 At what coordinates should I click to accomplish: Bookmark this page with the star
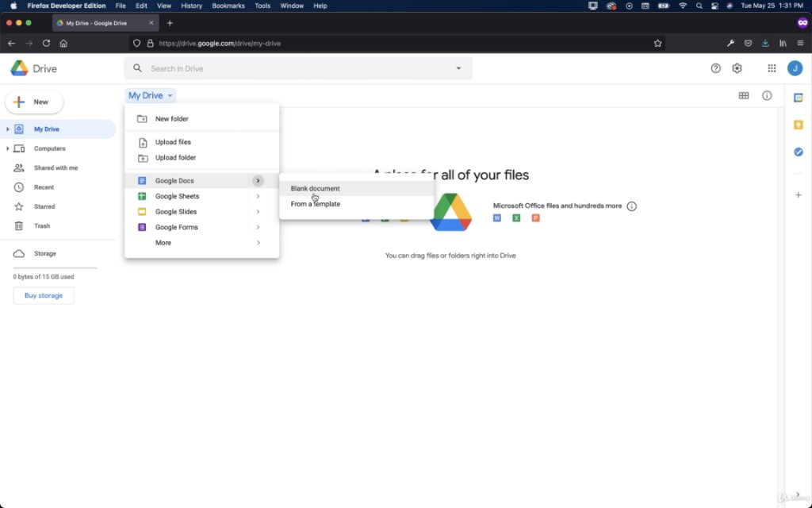point(657,44)
